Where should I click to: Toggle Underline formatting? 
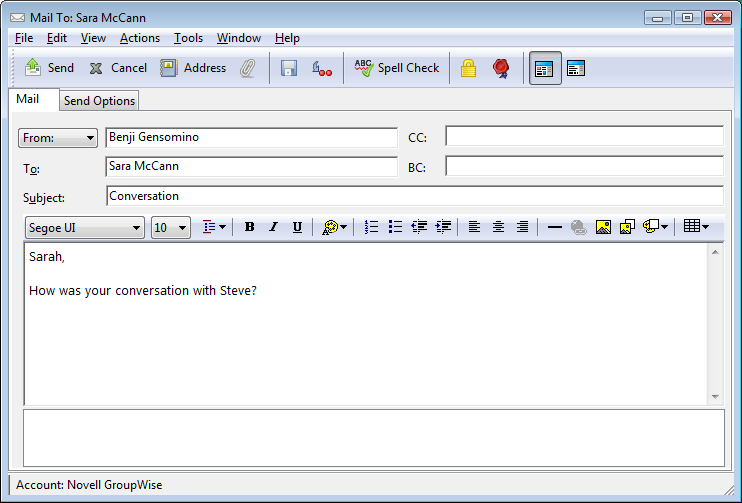point(297,227)
